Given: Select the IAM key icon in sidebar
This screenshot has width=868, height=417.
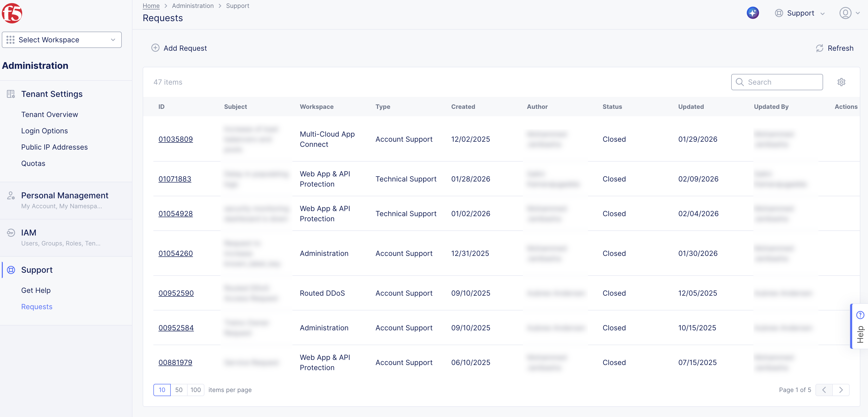Looking at the screenshot, I should point(10,232).
